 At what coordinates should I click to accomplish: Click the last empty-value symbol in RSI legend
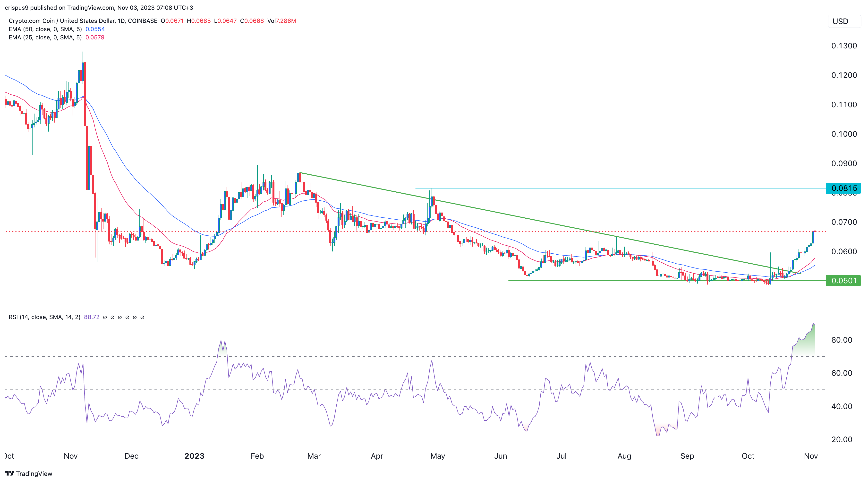142,317
